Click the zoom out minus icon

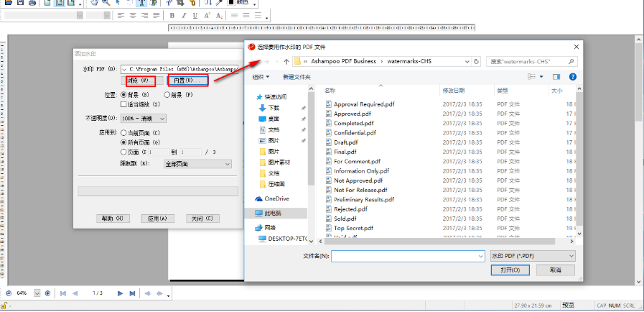coord(9,293)
